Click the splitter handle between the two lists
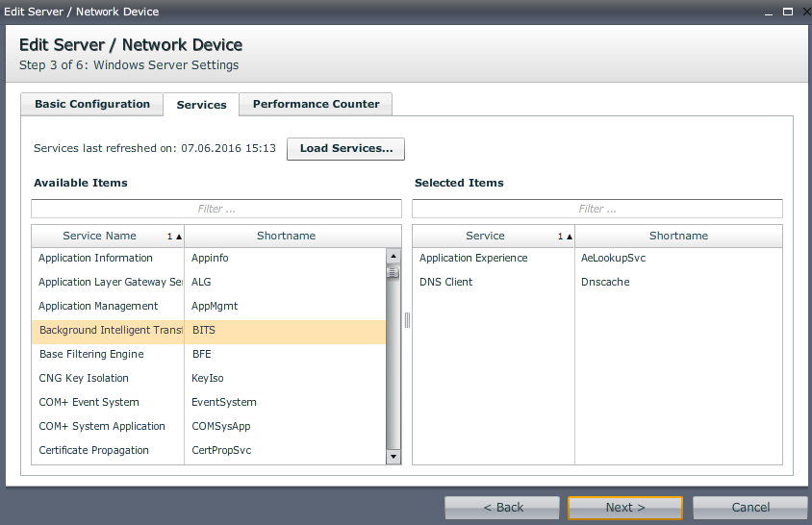 [x=407, y=320]
